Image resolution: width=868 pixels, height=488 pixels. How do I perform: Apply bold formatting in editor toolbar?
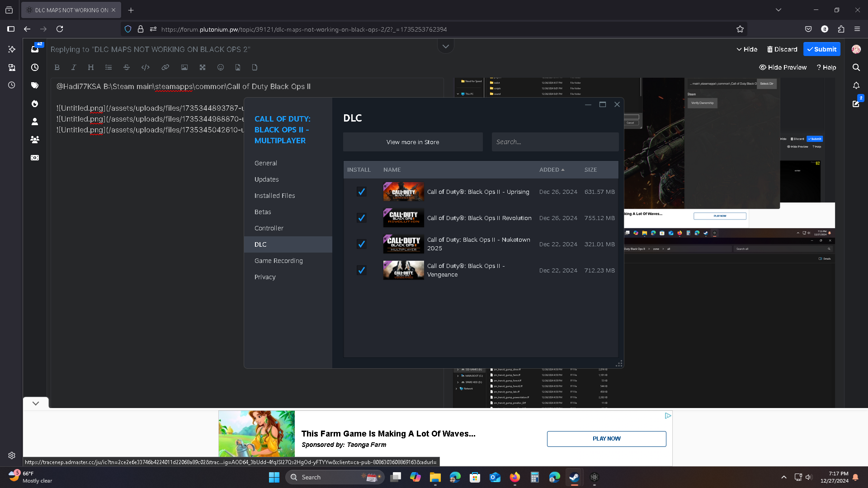click(x=57, y=67)
